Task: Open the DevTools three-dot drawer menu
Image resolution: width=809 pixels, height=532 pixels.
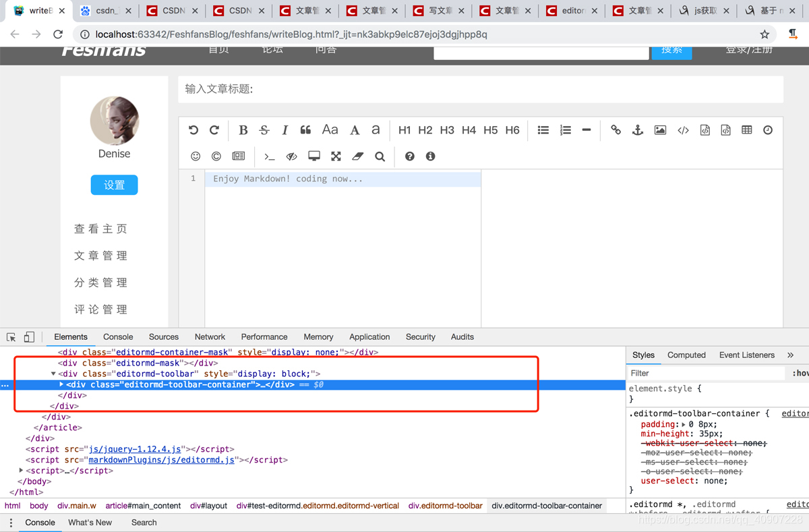Action: point(11,523)
